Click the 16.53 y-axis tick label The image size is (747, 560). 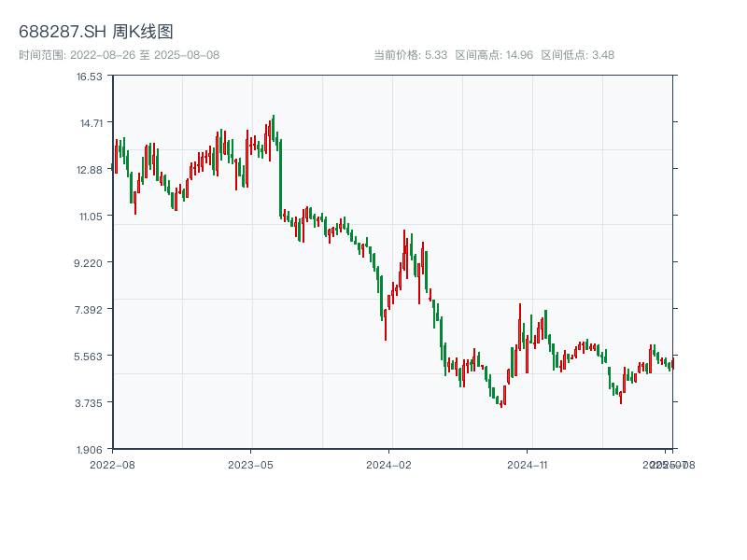point(90,77)
